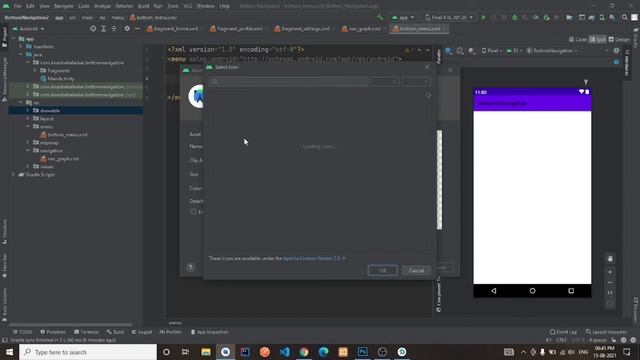Viewport: 640px width, 360px height.
Task: Click Collapse All icon in Project panel
Action: (114, 29)
